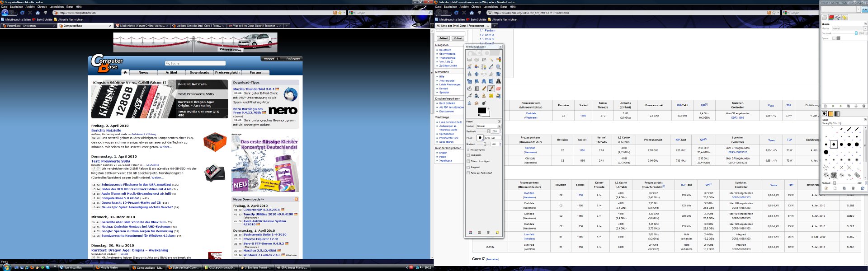Screen dimensions: 868x271
Task: Enable the Zittern hinzufügen checkbox
Action: (468, 161)
